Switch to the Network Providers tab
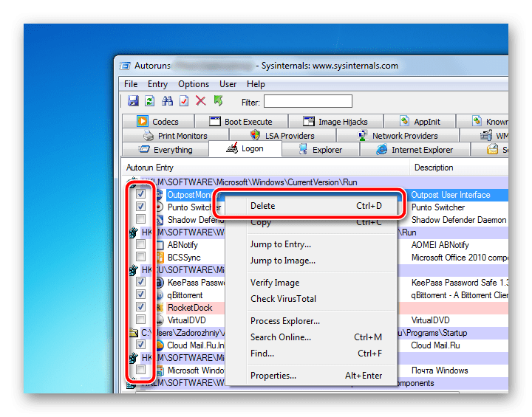The image size is (532, 417). [x=398, y=135]
